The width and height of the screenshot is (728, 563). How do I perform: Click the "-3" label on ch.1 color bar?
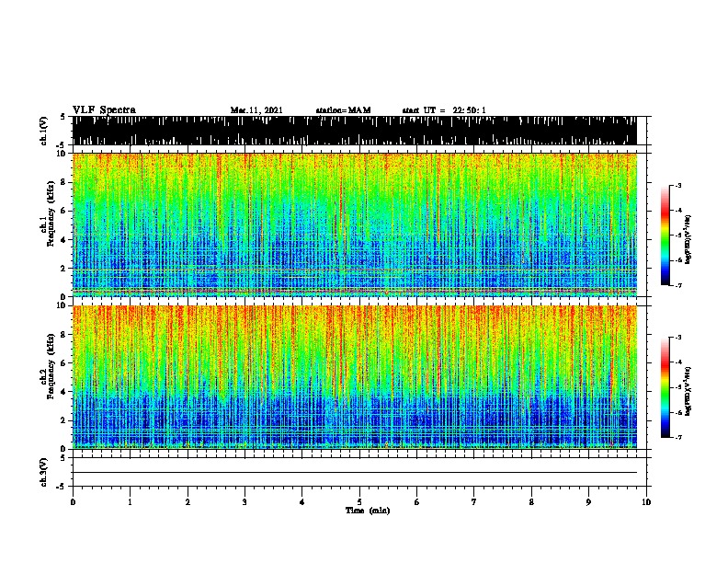click(677, 185)
